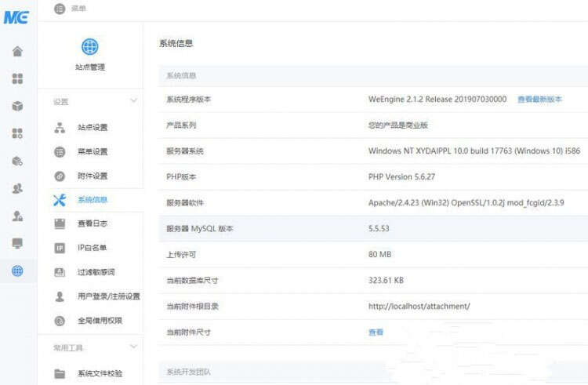Image resolution: width=588 pixels, height=385 pixels.
Task: Open 系统文件校验 tool
Action: (x=100, y=374)
